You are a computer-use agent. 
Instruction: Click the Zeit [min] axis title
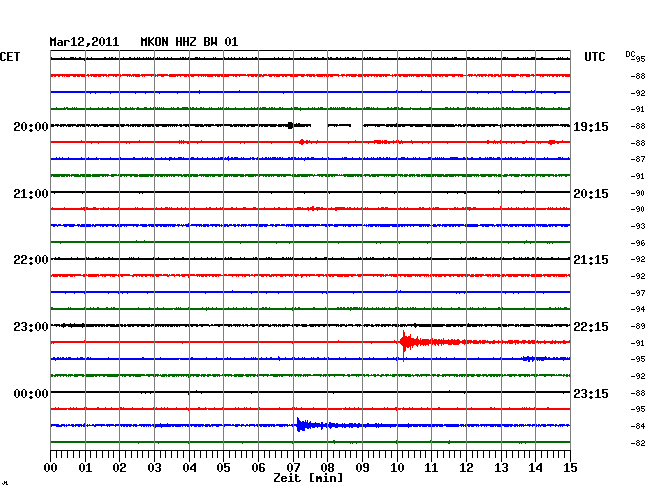point(308,478)
